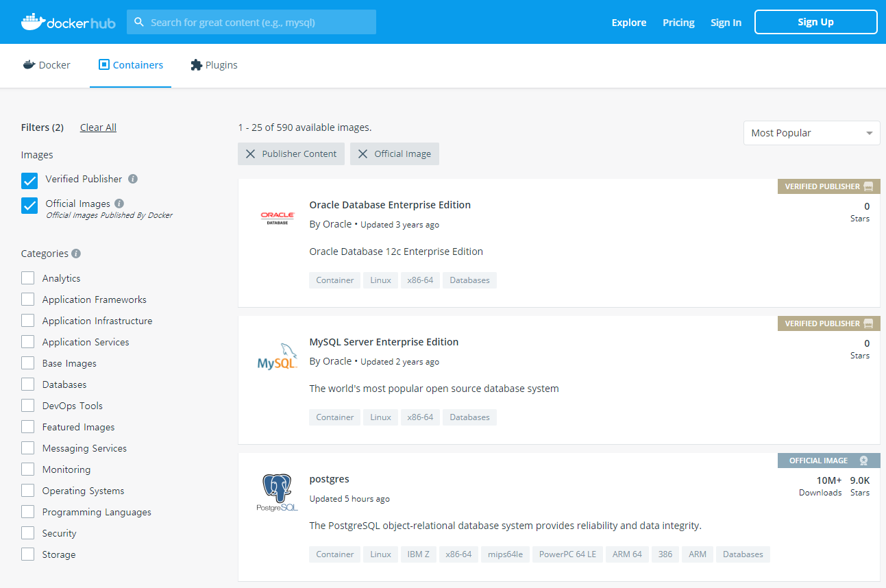Check the Base Images category
886x588 pixels.
[x=27, y=363]
